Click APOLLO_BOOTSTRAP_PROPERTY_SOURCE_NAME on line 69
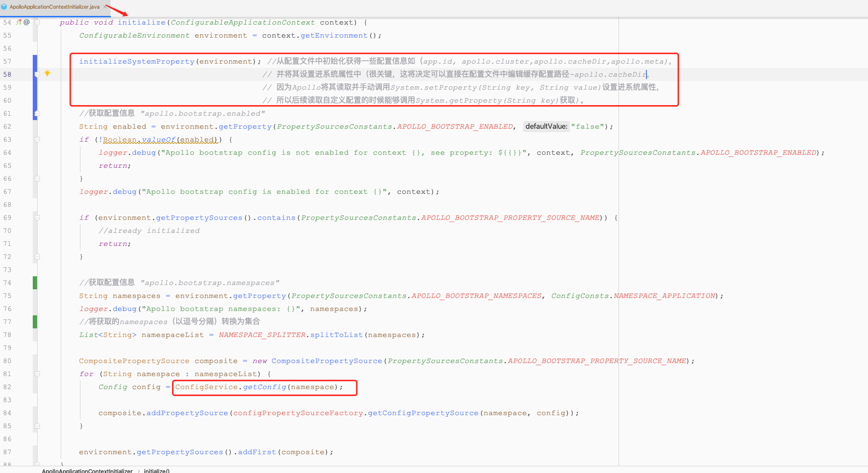 click(x=511, y=217)
